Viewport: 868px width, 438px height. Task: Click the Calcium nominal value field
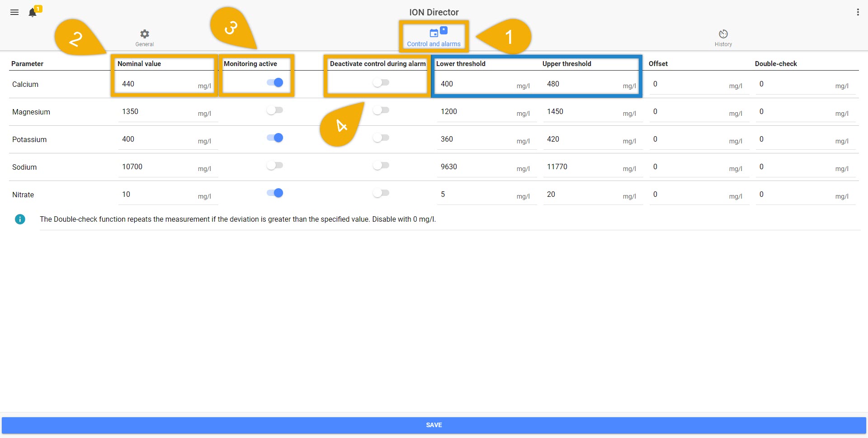click(x=158, y=84)
